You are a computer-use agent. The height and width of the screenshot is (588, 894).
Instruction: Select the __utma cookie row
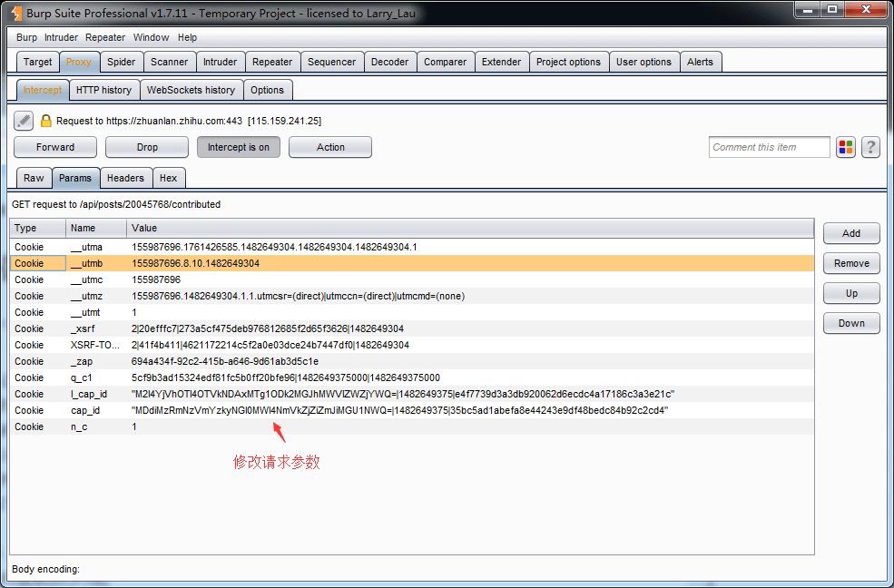pos(412,248)
